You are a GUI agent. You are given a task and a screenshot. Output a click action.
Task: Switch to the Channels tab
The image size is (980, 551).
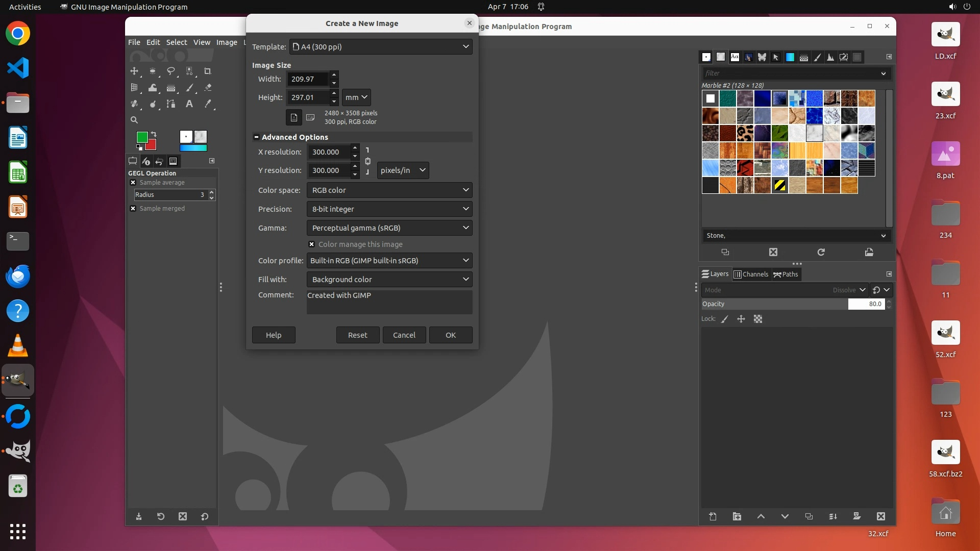pyautogui.click(x=751, y=274)
